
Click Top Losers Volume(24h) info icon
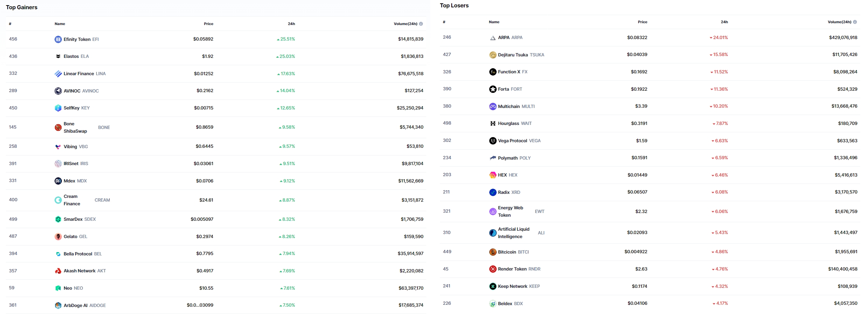pos(855,22)
